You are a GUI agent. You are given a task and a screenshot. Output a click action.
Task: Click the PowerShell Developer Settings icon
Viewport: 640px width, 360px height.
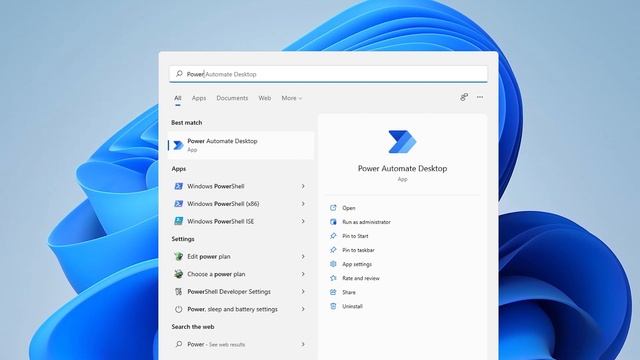click(x=178, y=291)
